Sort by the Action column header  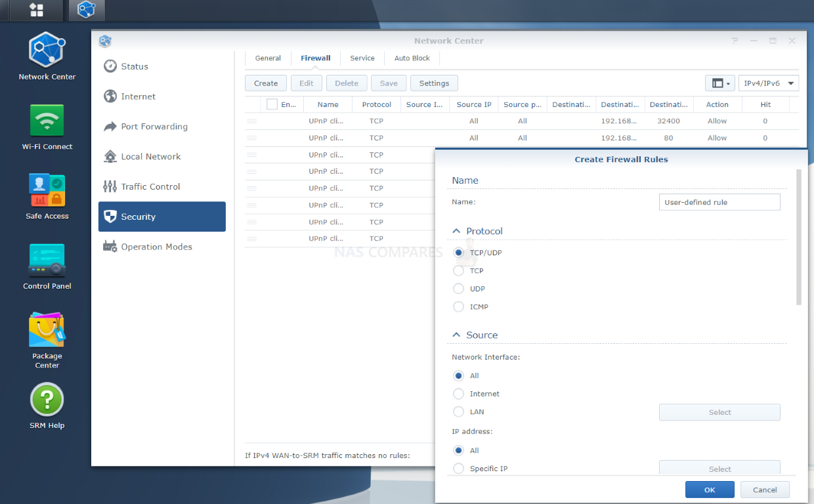pyautogui.click(x=718, y=104)
